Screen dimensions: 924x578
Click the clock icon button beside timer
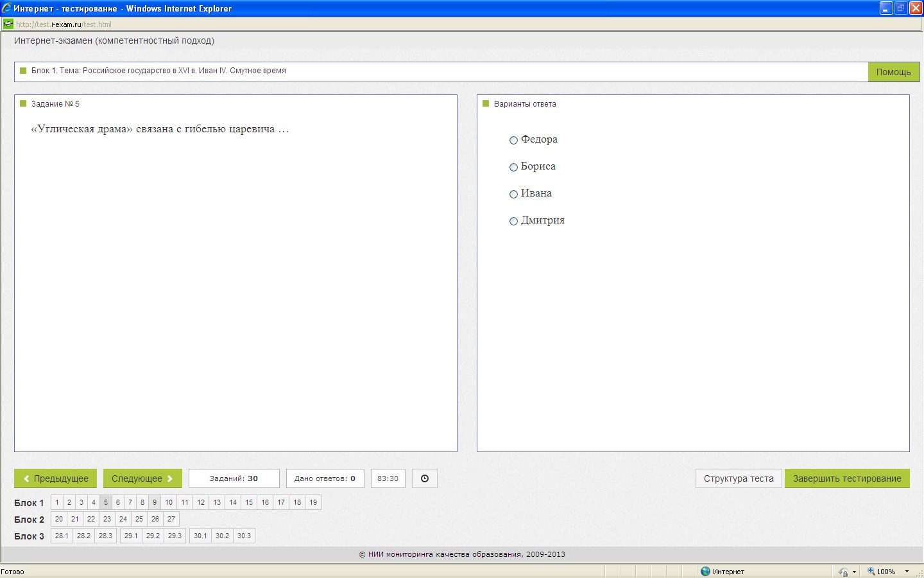coord(424,478)
